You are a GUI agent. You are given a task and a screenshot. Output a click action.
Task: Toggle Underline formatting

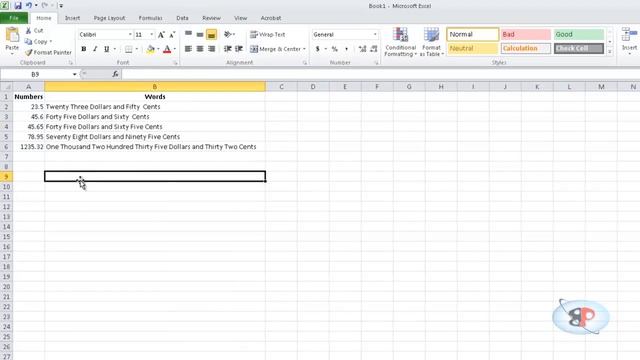107,49
